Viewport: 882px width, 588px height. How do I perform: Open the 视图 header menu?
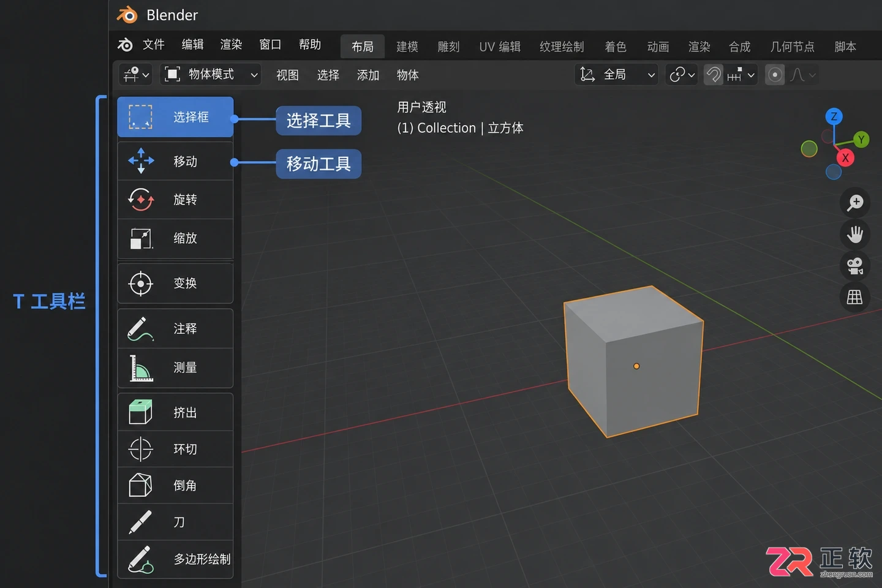tap(287, 75)
